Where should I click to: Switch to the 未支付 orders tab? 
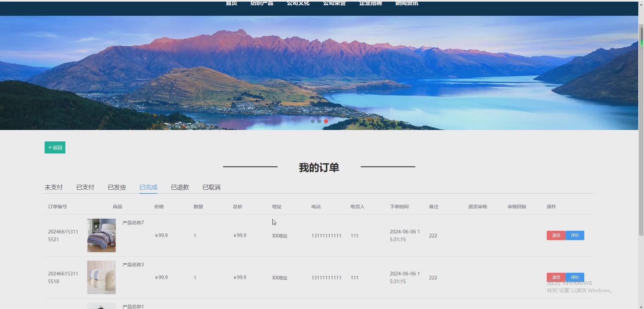click(x=54, y=187)
